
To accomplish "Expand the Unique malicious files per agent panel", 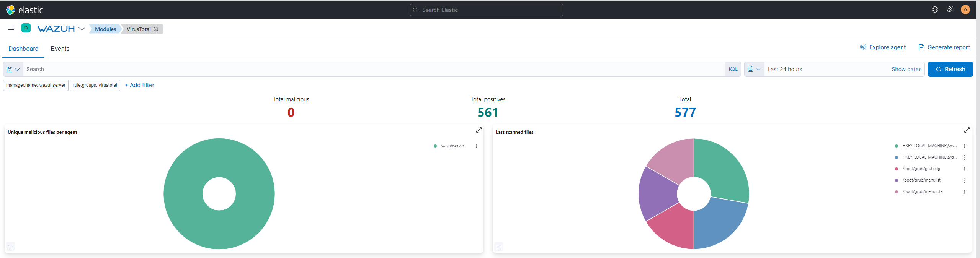I will (x=479, y=130).
